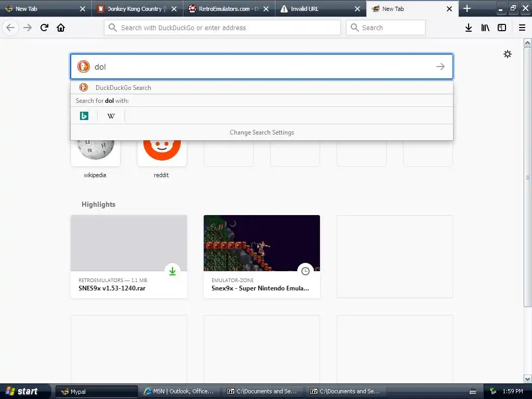Switch to first 7-Zip C:\Documents taskbar window
The height and width of the screenshot is (399, 532).
click(262, 392)
